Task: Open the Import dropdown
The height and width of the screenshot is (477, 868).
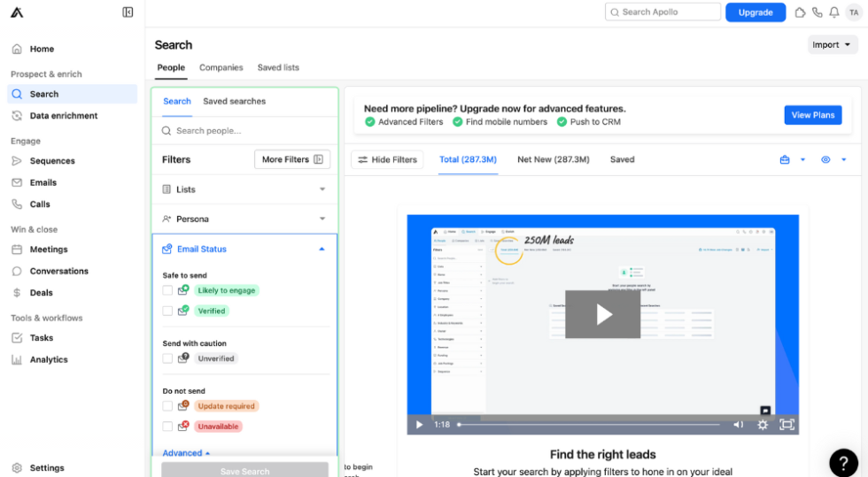Action: [833, 45]
